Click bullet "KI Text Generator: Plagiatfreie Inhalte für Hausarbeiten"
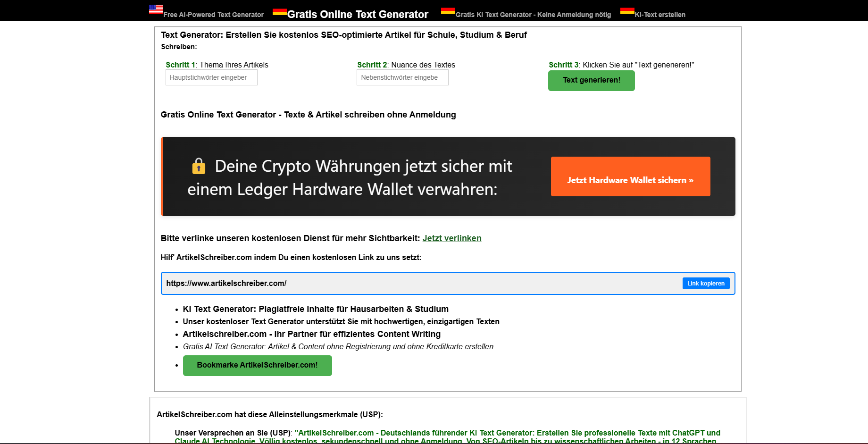Screen dimensions: 868x444 (316, 309)
